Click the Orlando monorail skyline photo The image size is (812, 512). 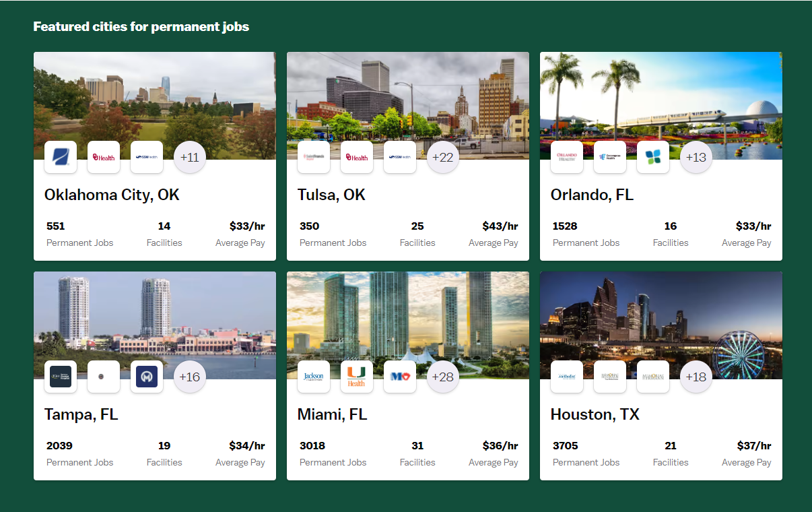[x=661, y=94]
